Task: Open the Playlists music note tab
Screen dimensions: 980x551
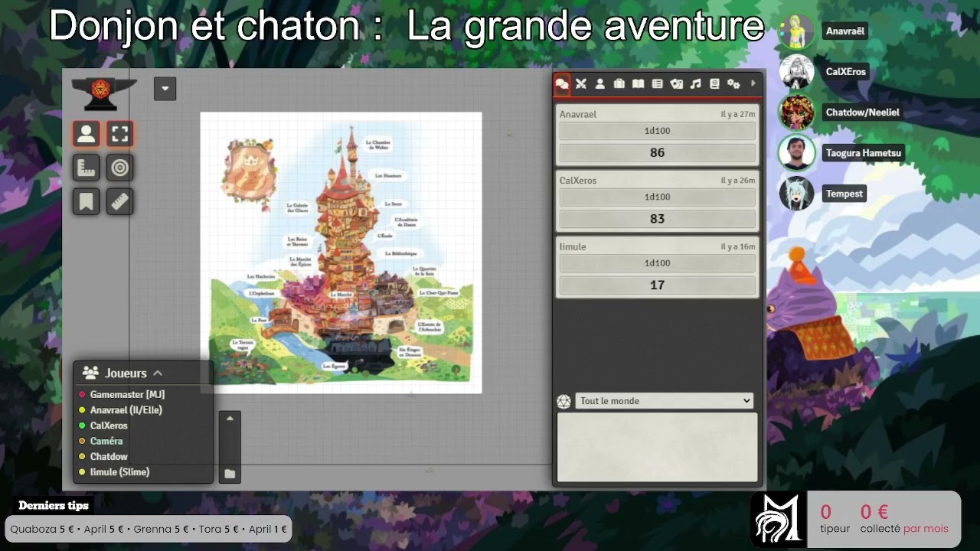Action: point(695,84)
